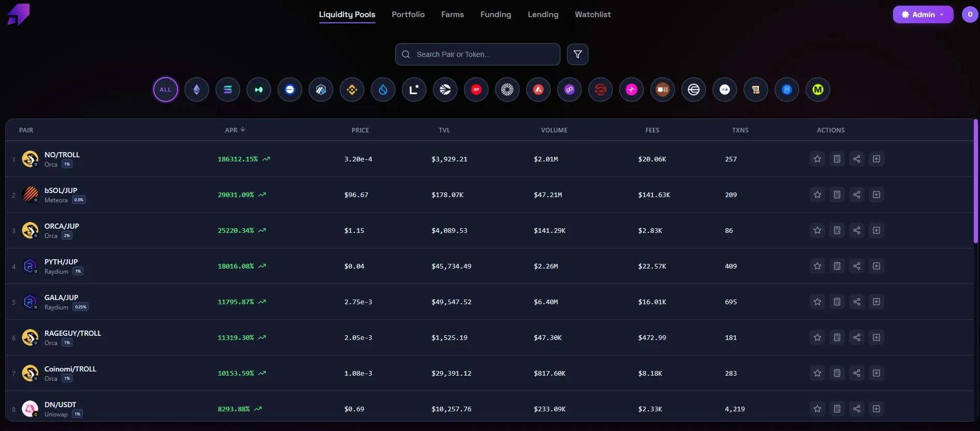The width and height of the screenshot is (980, 431).
Task: Open calculator for the DN/USDT pool
Action: [x=837, y=409]
